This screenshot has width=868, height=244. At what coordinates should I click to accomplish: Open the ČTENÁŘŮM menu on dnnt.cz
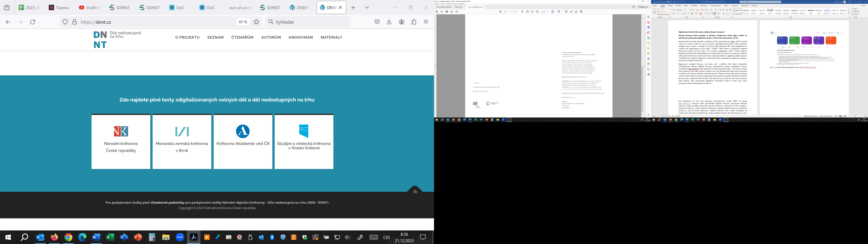click(242, 37)
